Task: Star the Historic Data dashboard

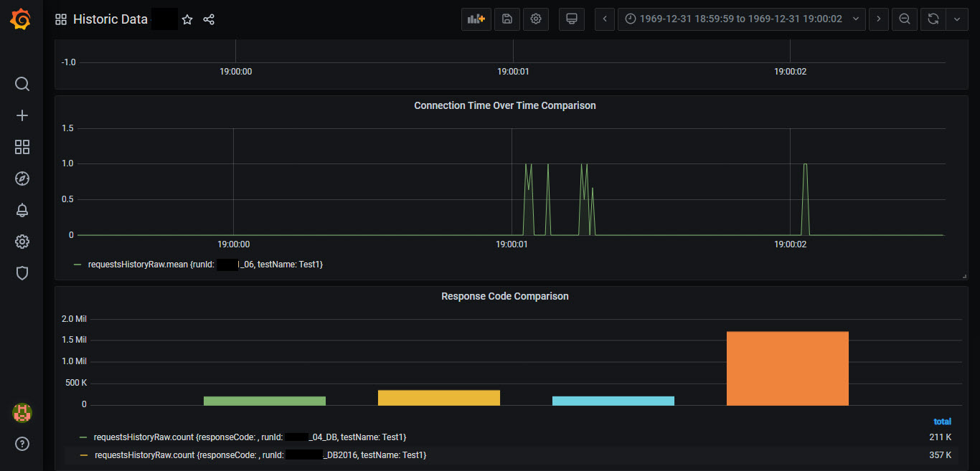Action: pyautogui.click(x=187, y=19)
